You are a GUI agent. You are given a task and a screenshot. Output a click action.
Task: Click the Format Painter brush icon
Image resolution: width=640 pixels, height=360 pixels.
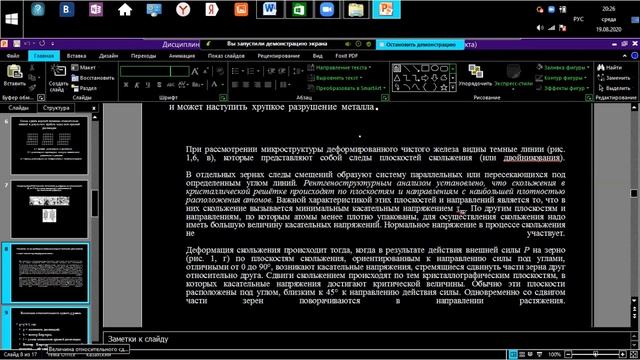[32, 88]
